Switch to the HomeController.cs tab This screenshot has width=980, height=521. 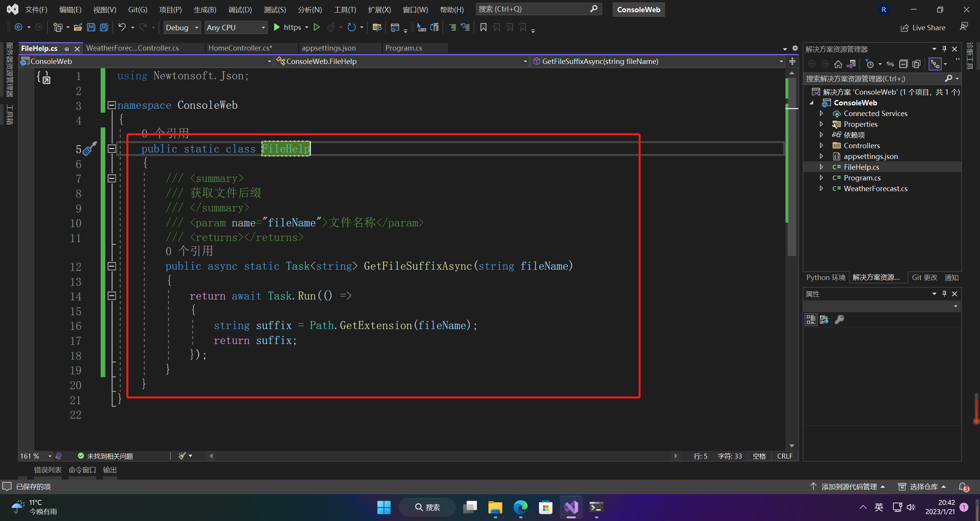pyautogui.click(x=240, y=48)
